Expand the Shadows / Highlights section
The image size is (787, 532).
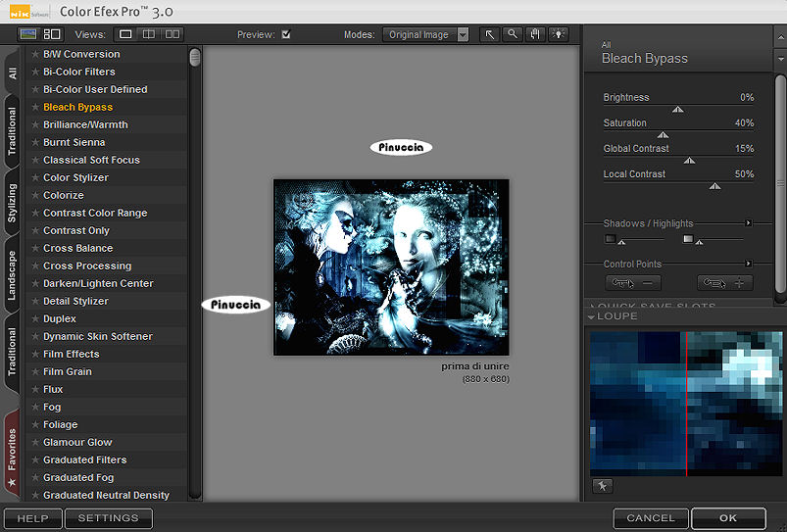749,222
